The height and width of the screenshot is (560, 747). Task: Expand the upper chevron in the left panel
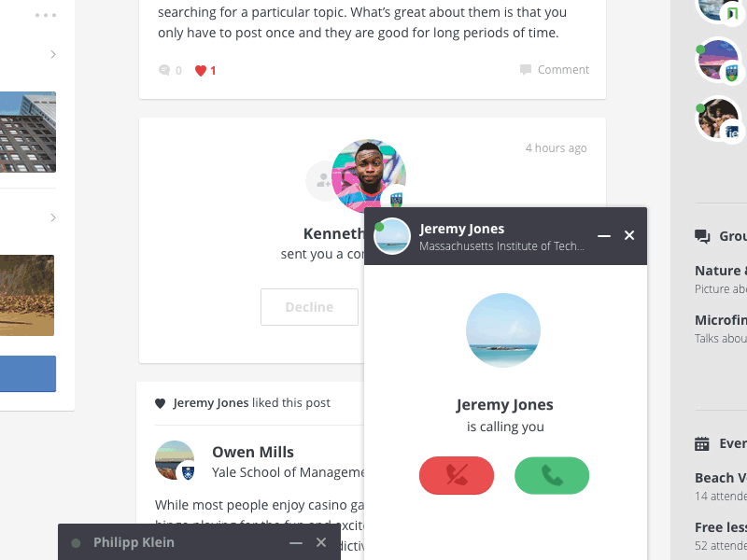53,54
